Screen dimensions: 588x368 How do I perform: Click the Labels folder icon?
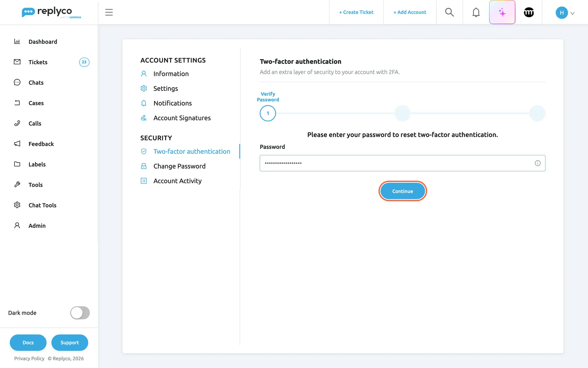[x=17, y=164]
